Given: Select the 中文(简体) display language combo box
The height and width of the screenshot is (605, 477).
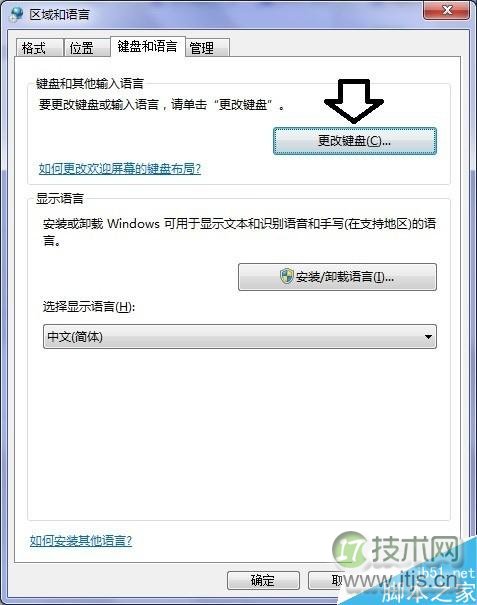Looking at the screenshot, I should pyautogui.click(x=240, y=336).
